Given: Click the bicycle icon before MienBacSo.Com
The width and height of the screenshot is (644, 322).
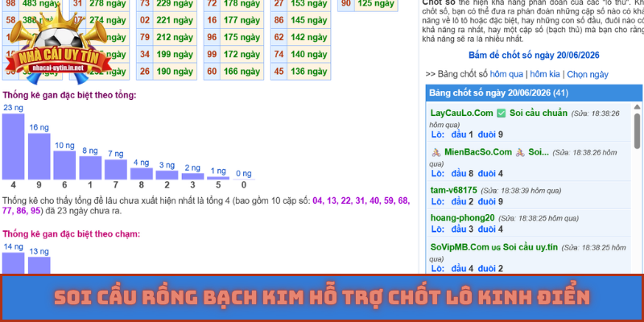Looking at the screenshot, I should 436,152.
